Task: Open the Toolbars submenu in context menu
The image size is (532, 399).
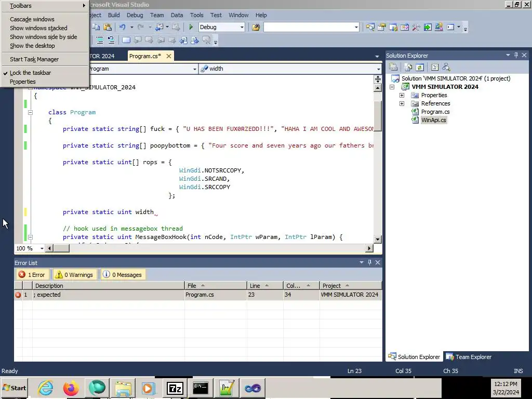Action: (44, 6)
